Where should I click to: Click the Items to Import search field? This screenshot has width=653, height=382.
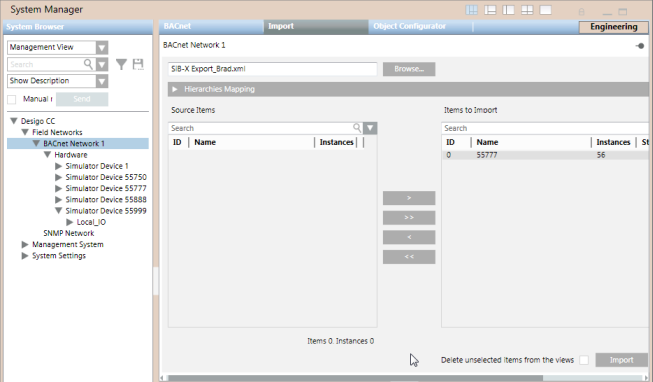tap(545, 128)
